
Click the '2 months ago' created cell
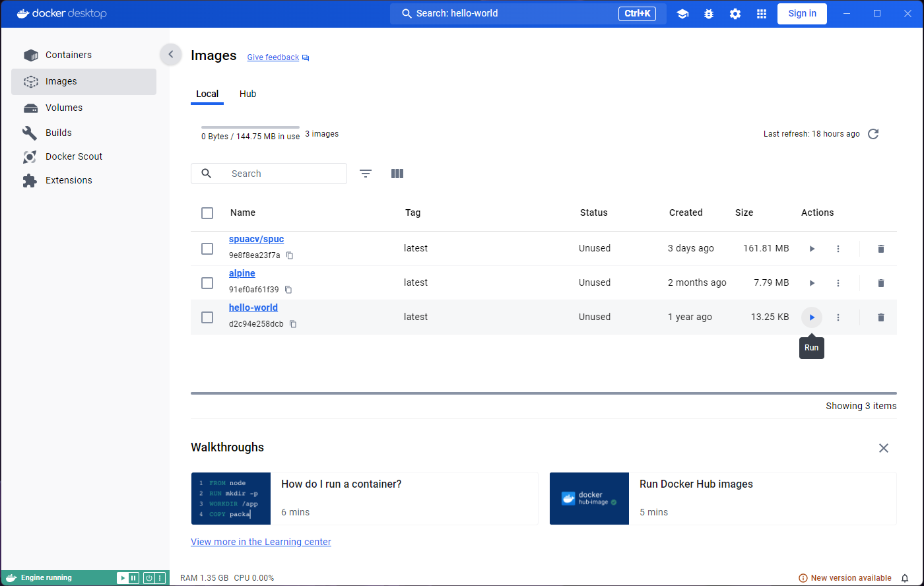click(697, 282)
